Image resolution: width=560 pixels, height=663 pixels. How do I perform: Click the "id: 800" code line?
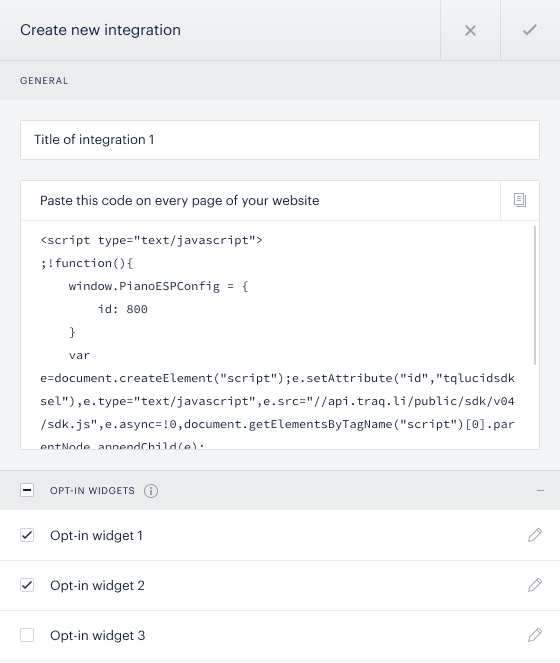[x=123, y=309]
